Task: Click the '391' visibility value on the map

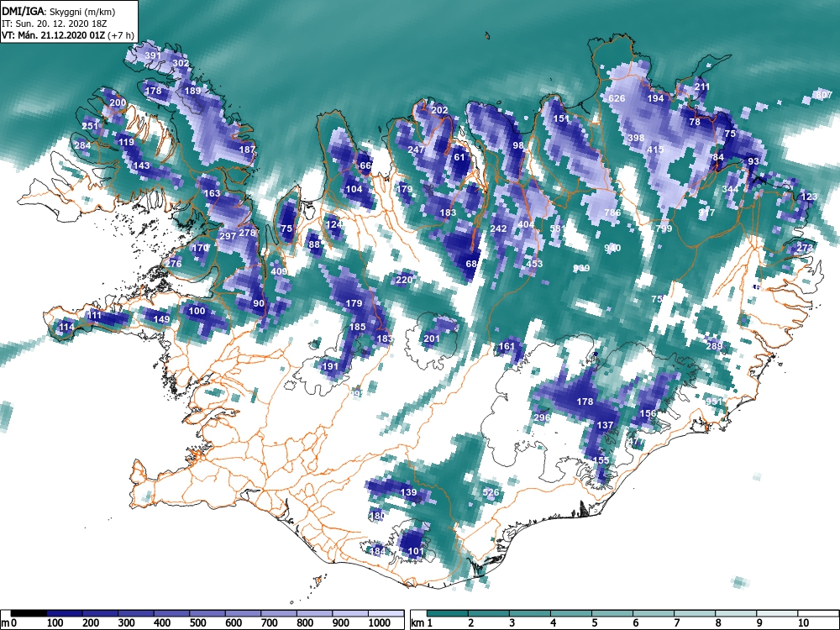Action: pyautogui.click(x=153, y=55)
